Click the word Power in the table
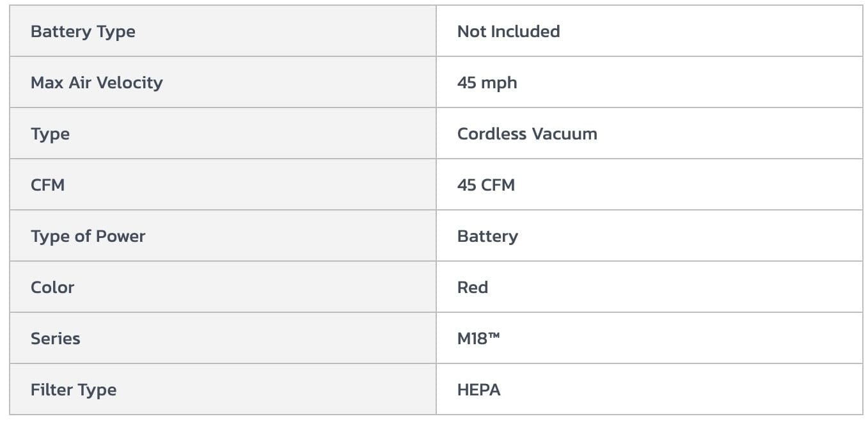 pyautogui.click(x=121, y=236)
